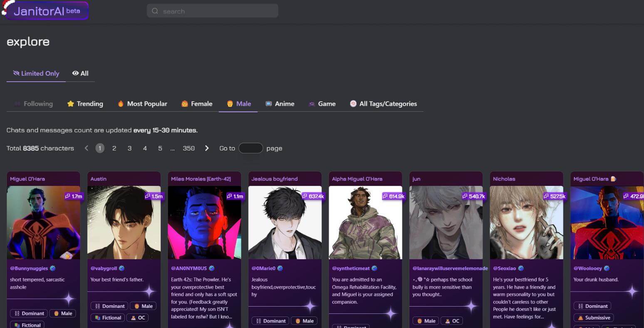Select the Female category tab
The image size is (644, 328).
(x=197, y=104)
